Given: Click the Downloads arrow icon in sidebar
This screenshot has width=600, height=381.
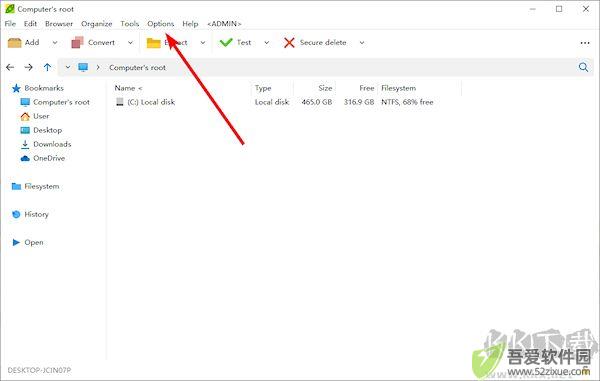Looking at the screenshot, I should [25, 144].
